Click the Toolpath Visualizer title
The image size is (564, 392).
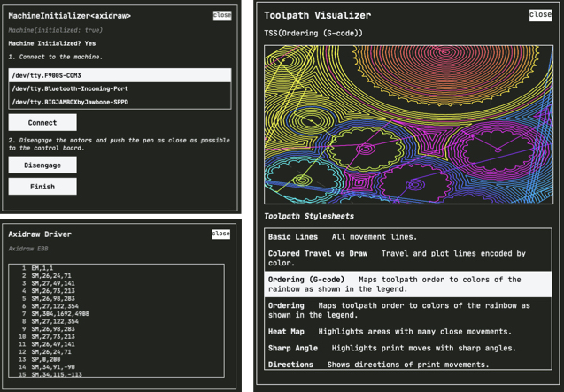coord(317,15)
